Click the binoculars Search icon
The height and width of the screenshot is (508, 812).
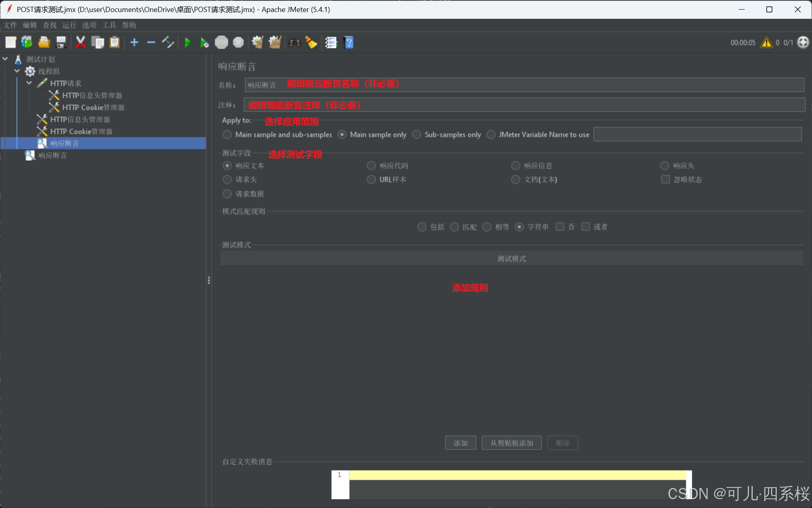click(294, 42)
